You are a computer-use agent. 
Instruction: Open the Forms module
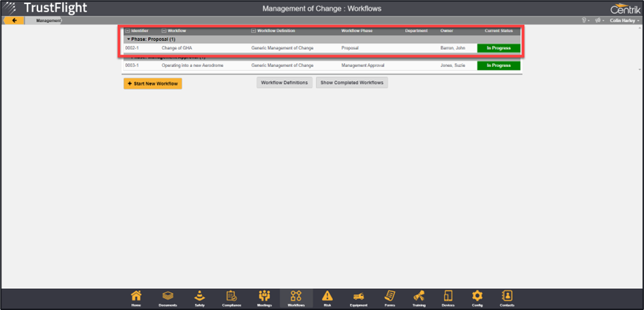[390, 297]
